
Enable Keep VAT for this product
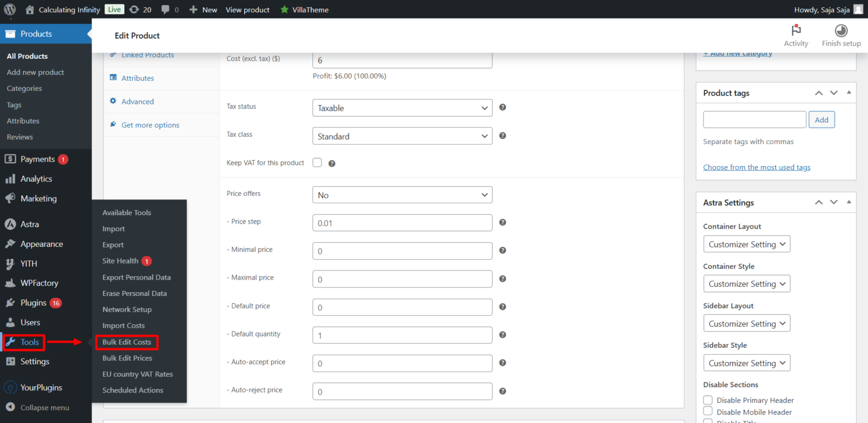[x=317, y=162]
